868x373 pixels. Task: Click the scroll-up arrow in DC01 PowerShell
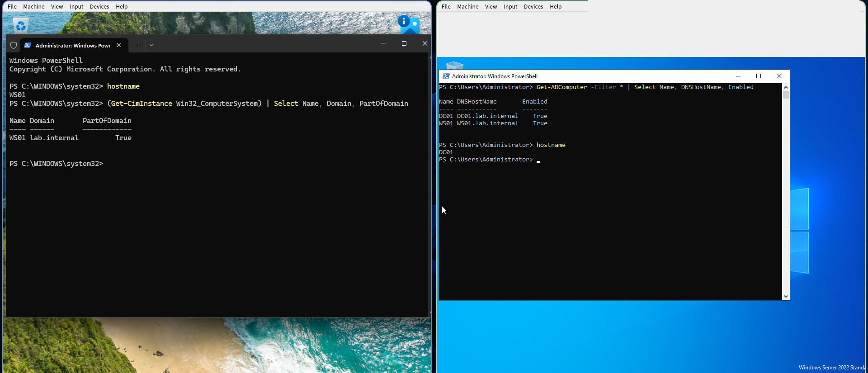click(x=786, y=87)
